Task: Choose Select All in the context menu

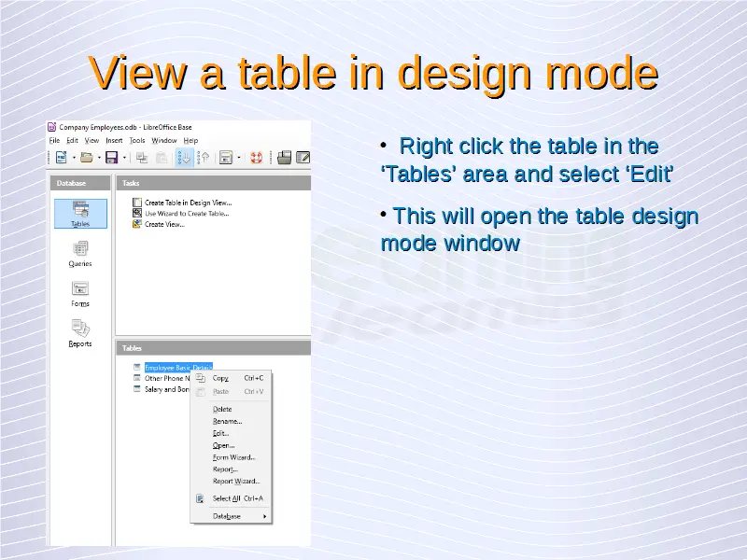Action: pos(226,498)
